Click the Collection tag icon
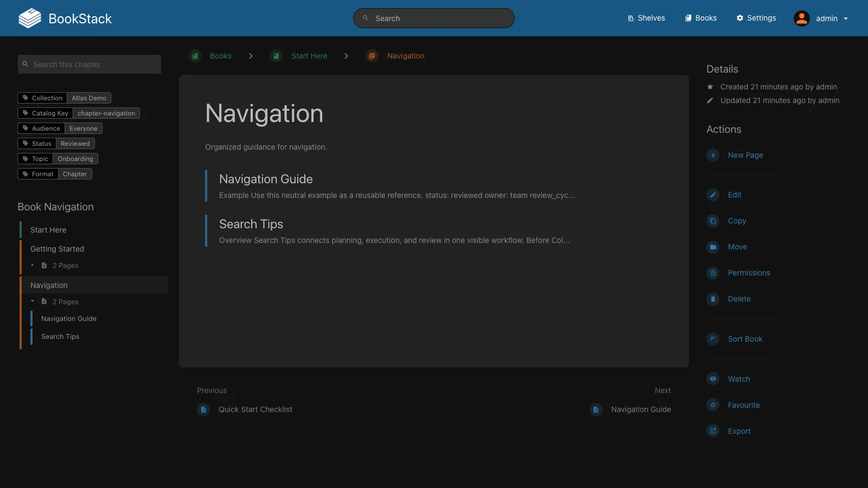Image resolution: width=868 pixels, height=488 pixels. (25, 98)
